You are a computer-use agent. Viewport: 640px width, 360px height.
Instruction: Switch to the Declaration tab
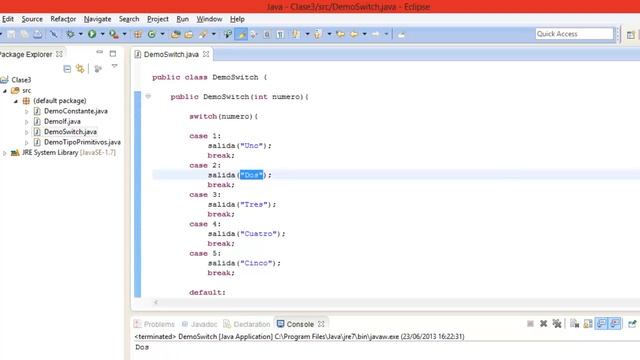(x=247, y=324)
